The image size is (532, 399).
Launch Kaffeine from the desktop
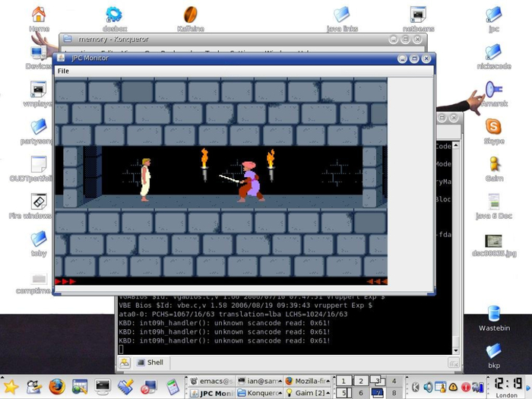[x=190, y=19]
